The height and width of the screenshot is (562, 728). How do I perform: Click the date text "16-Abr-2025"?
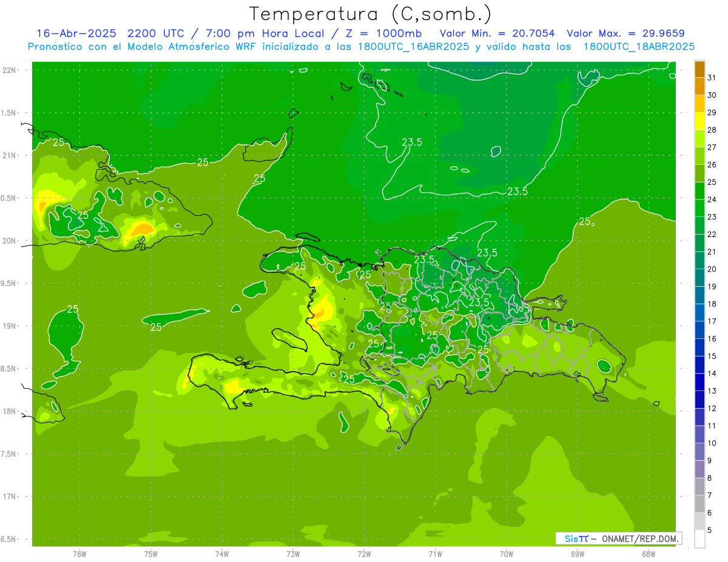point(76,33)
